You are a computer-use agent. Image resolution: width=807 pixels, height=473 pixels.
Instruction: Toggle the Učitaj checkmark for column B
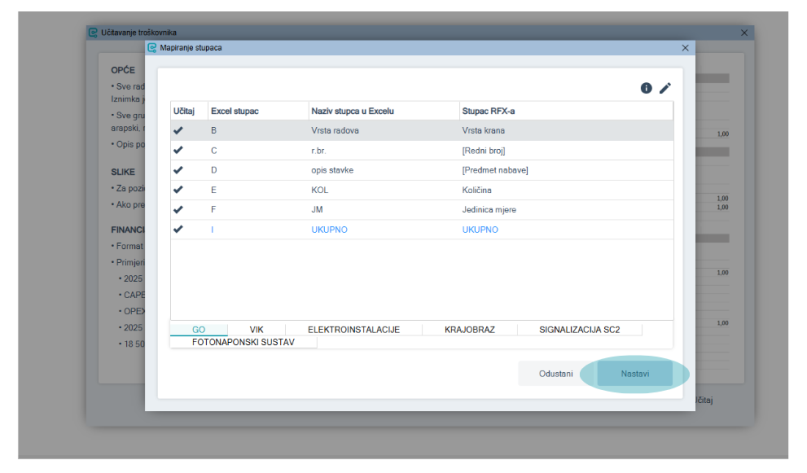click(178, 130)
